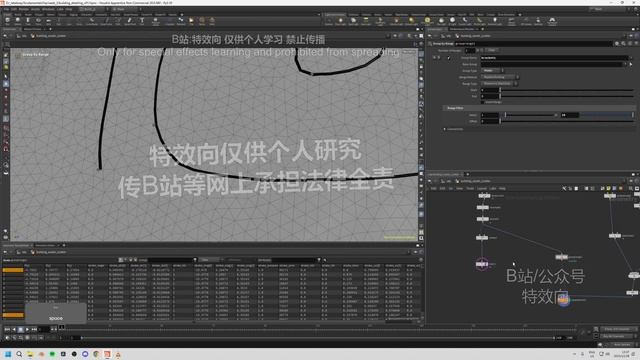Jump to first frame in playbar

click(7, 329)
